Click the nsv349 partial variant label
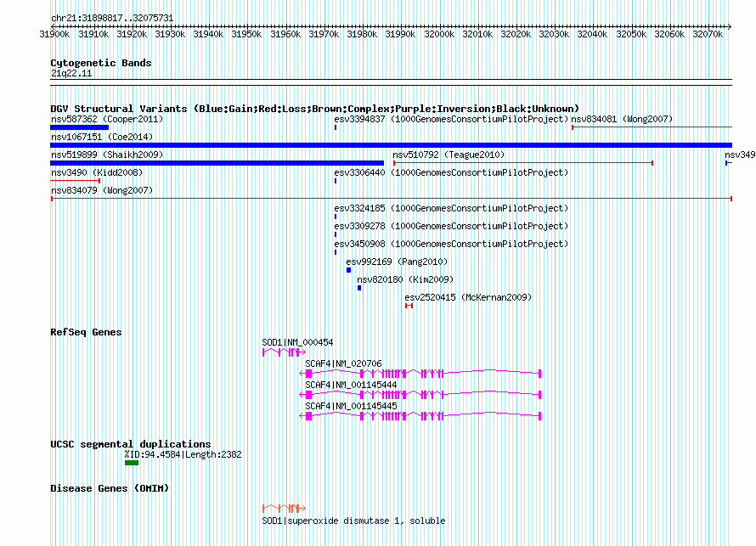Screen dimensions: 756x546 (740, 155)
